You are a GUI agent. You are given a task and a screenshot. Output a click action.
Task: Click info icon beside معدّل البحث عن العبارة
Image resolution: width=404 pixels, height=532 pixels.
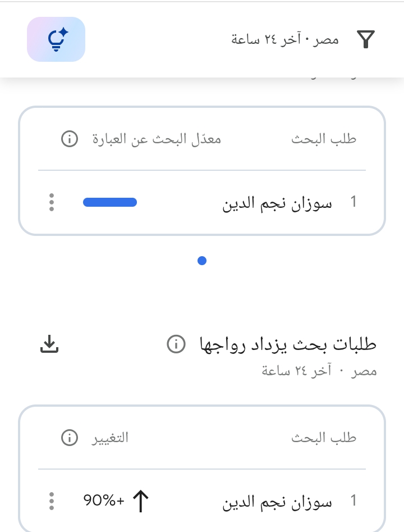pyautogui.click(x=70, y=139)
